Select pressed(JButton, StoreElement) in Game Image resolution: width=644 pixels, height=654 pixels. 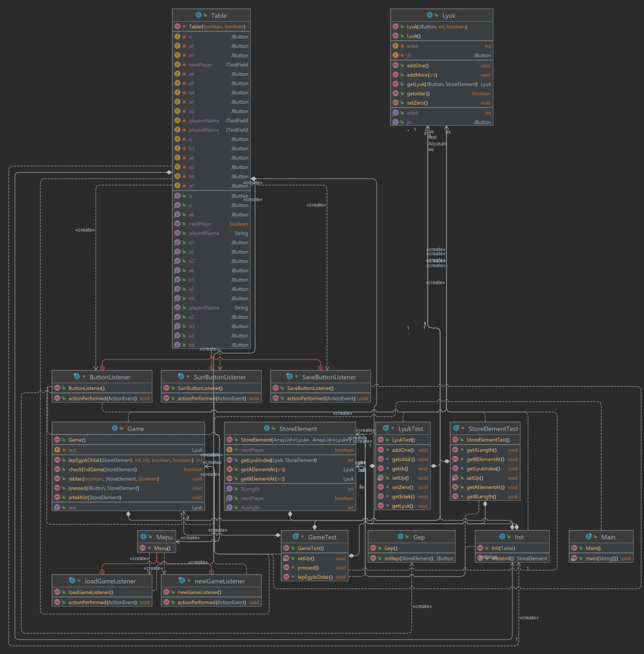(128, 488)
